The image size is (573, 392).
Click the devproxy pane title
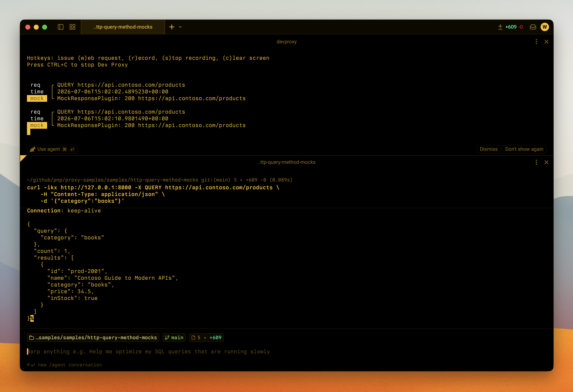(286, 42)
